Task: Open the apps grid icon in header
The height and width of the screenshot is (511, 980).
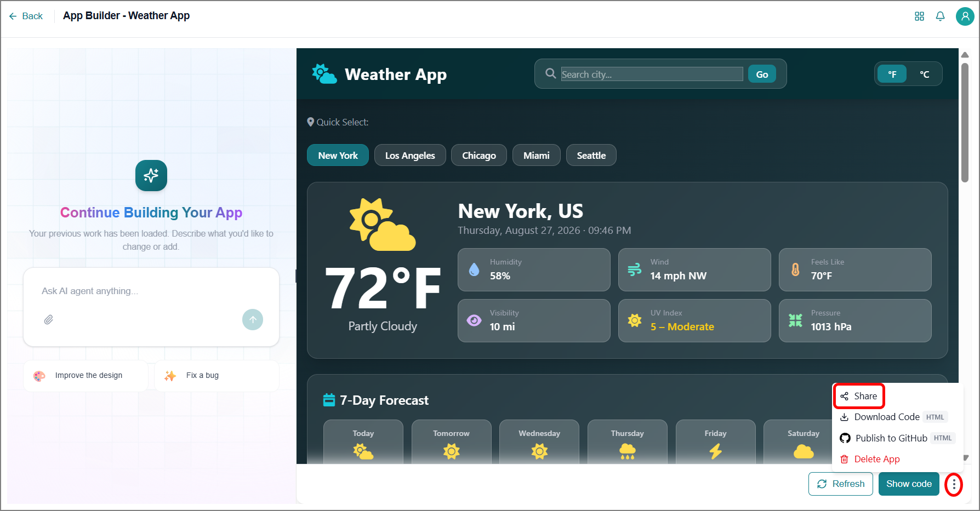Action: coord(919,16)
